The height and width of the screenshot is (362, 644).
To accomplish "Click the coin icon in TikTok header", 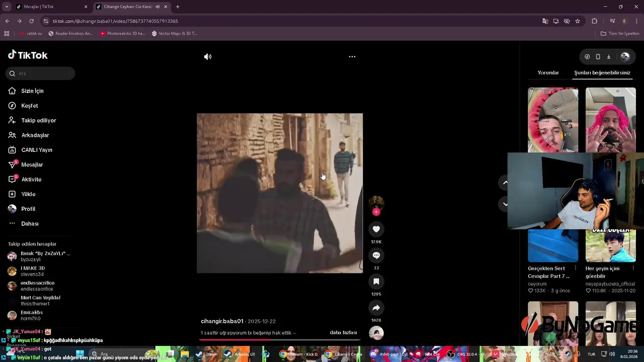I will click(587, 57).
